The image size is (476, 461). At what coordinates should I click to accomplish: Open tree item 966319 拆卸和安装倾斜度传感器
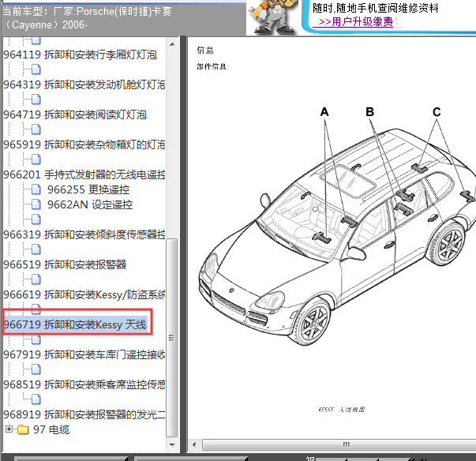tap(84, 234)
